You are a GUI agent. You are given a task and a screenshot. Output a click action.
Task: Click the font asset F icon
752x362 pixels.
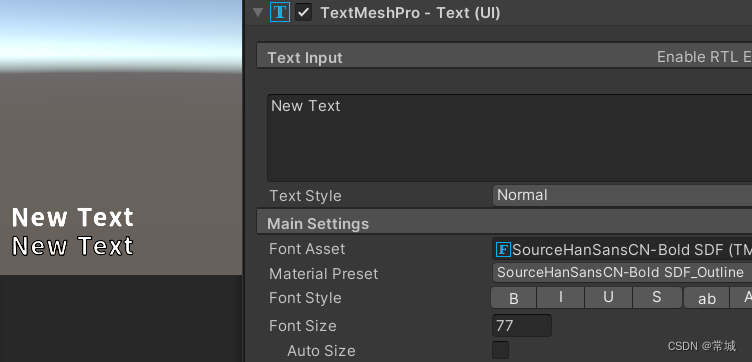pyautogui.click(x=503, y=249)
